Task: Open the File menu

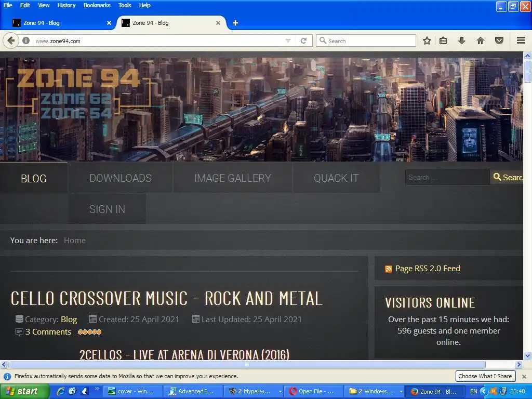Action: (x=7, y=5)
